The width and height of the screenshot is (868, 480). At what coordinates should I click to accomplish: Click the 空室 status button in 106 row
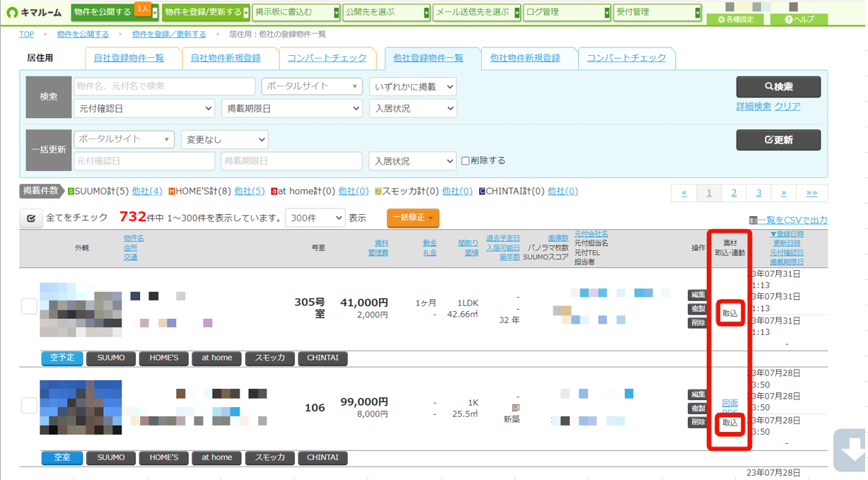(x=62, y=457)
